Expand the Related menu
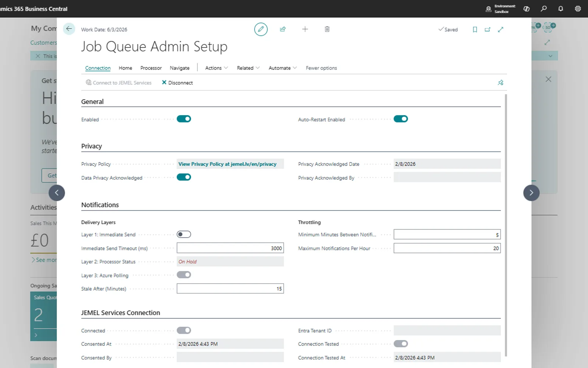 point(248,68)
